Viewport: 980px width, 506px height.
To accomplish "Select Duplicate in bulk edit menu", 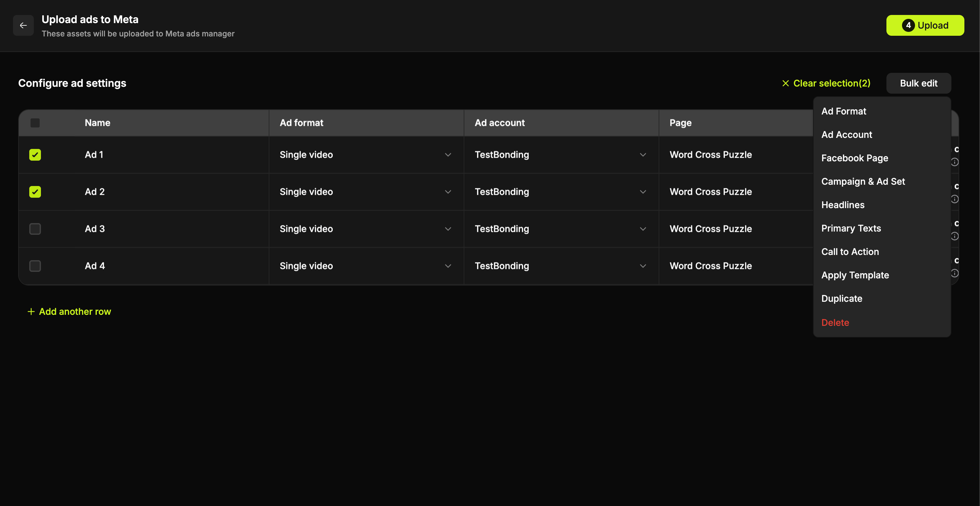I will tap(882, 299).
